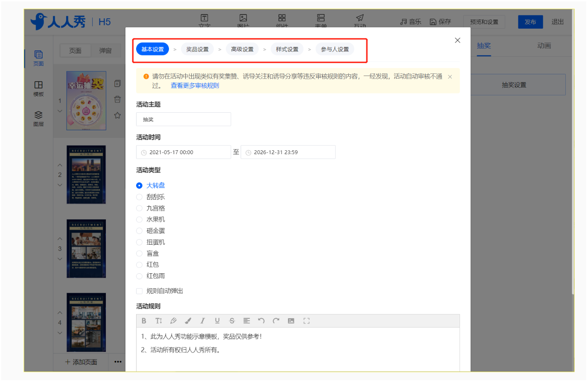This screenshot has height=383, width=588.
Task: Move page 2 down with its arrow
Action: [x=60, y=185]
